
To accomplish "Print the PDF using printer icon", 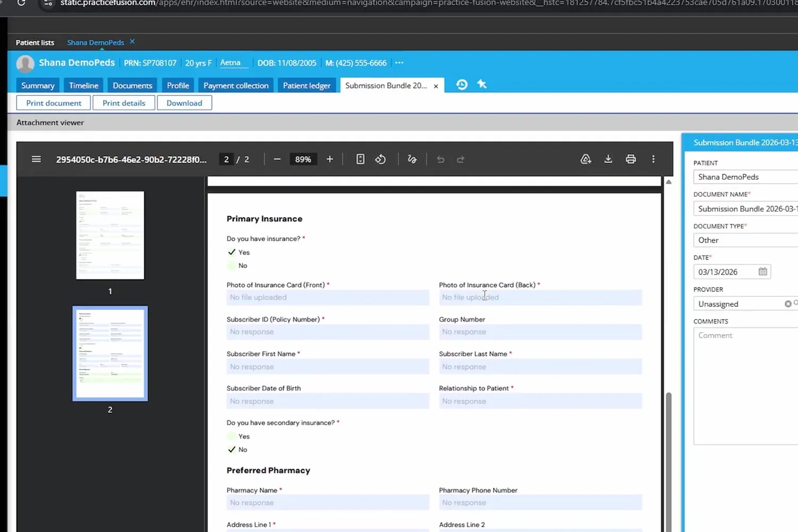I will (x=630, y=159).
